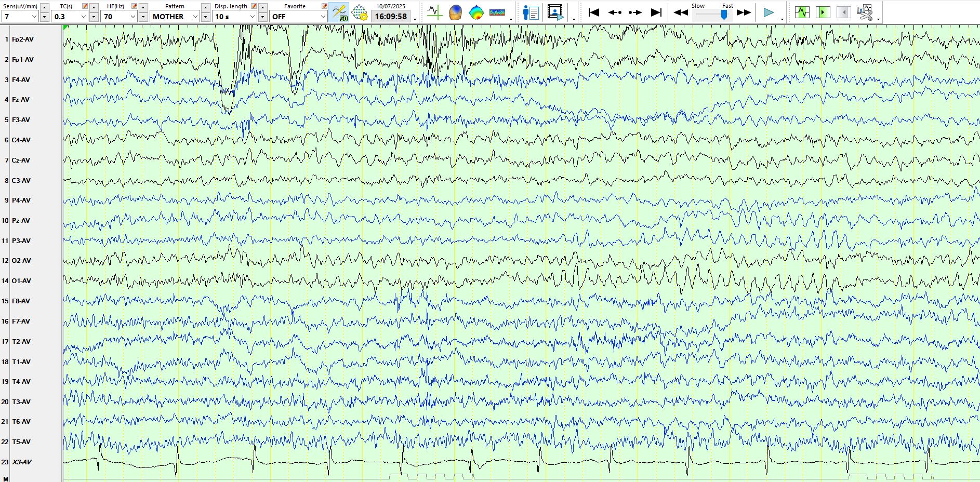Select the O2-AV channel label

coord(21,261)
